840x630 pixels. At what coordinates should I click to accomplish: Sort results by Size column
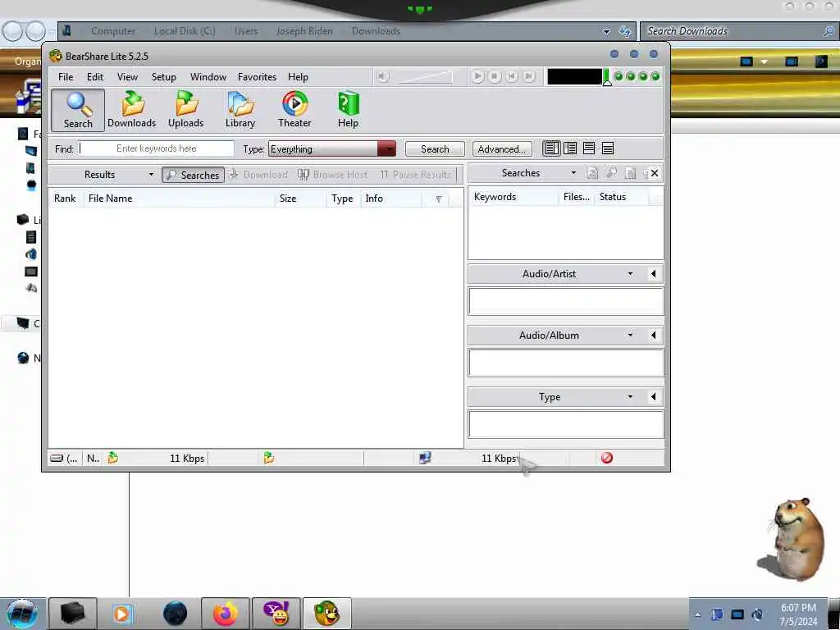[x=300, y=199]
